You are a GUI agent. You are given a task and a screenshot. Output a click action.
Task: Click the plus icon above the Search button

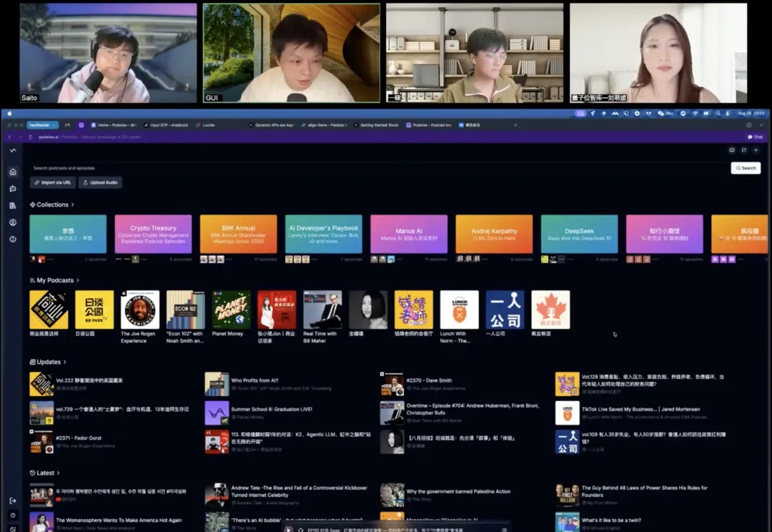(756, 150)
